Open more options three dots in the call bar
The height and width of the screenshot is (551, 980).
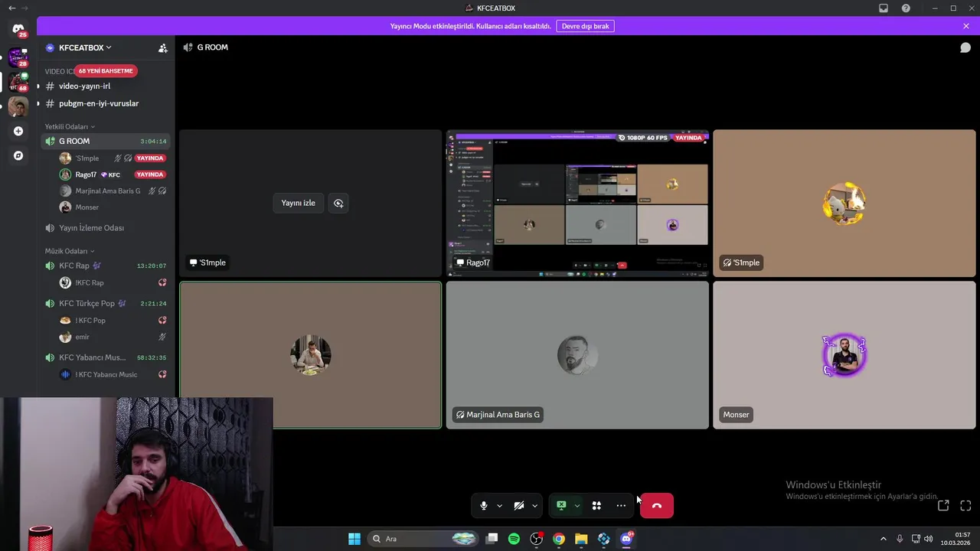[x=621, y=505]
